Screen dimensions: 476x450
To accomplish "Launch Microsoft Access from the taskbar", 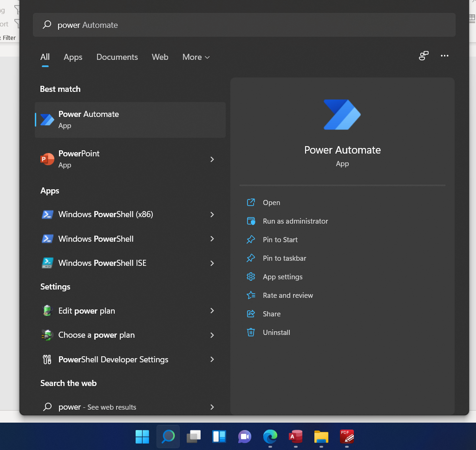I will (x=296, y=437).
